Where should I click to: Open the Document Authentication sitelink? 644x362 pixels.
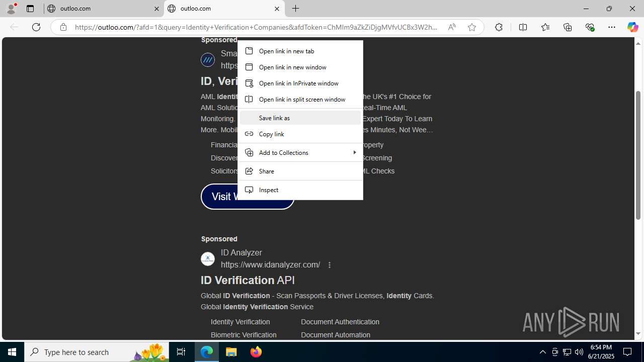coord(340,322)
